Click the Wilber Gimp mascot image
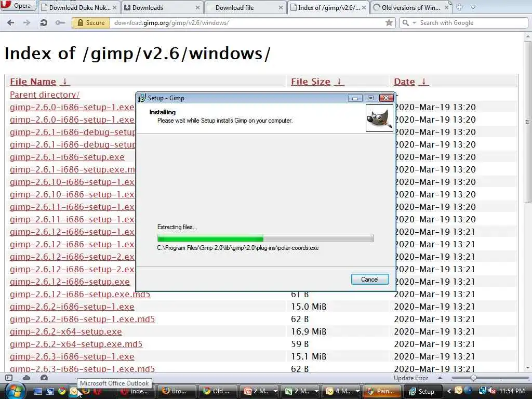 379,118
